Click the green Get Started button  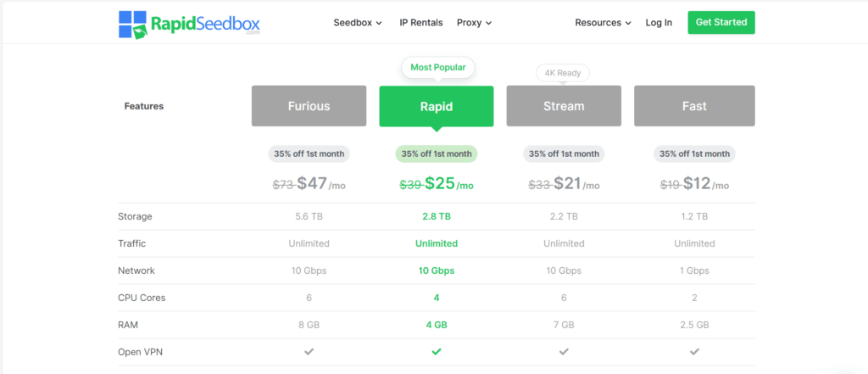click(x=721, y=23)
